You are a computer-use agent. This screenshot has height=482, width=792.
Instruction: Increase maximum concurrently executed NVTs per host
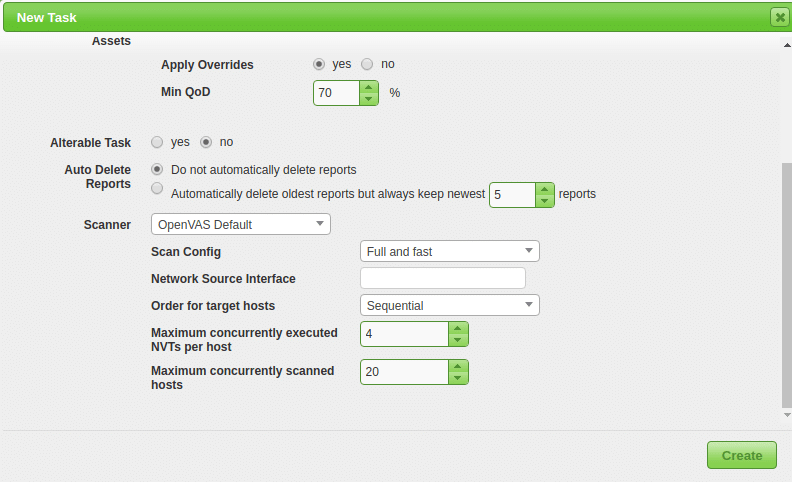pyautogui.click(x=457, y=327)
